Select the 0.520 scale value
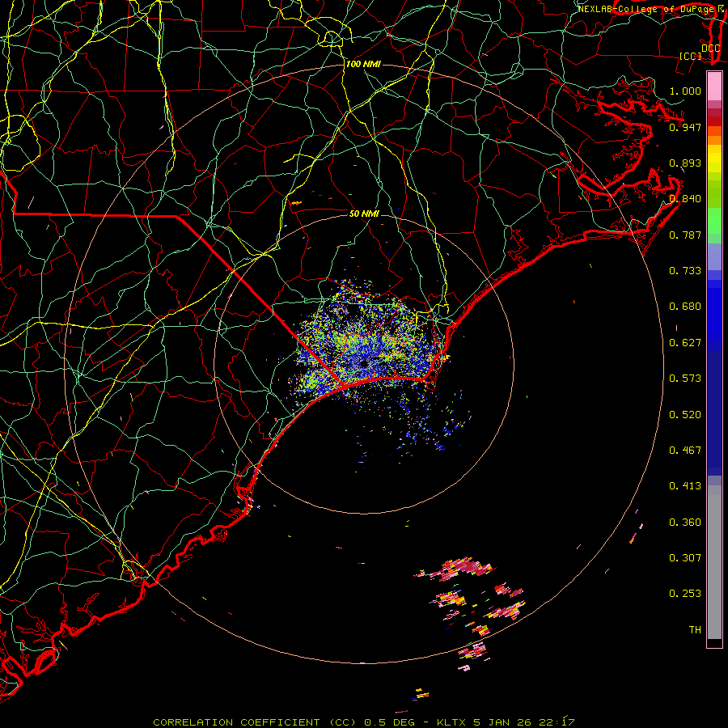This screenshot has height=728, width=728. pos(685,415)
